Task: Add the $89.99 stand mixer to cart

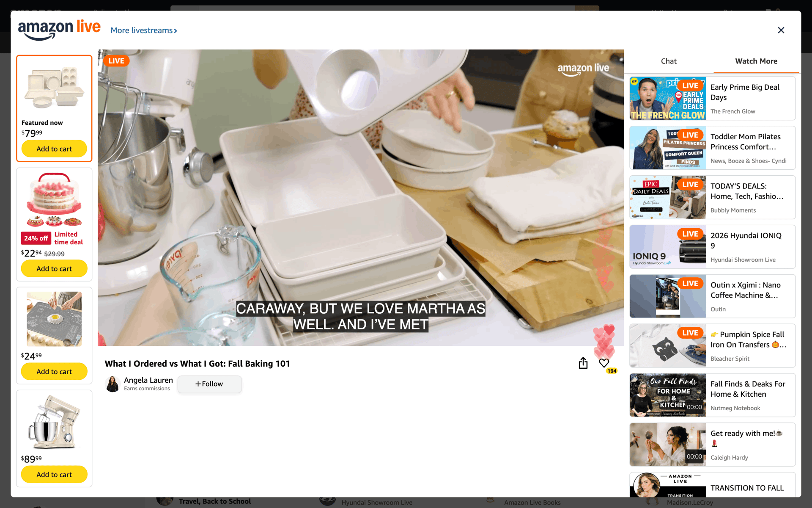Action: click(54, 474)
